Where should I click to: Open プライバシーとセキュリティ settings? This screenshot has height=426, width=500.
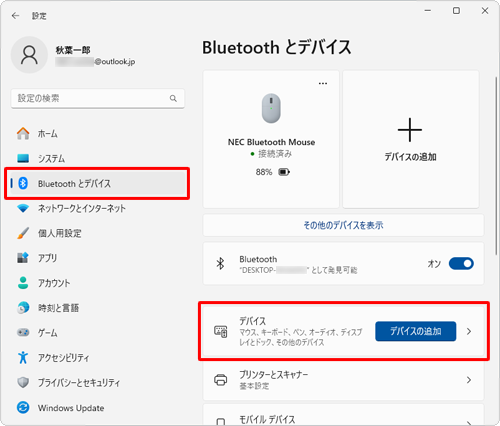click(x=97, y=382)
